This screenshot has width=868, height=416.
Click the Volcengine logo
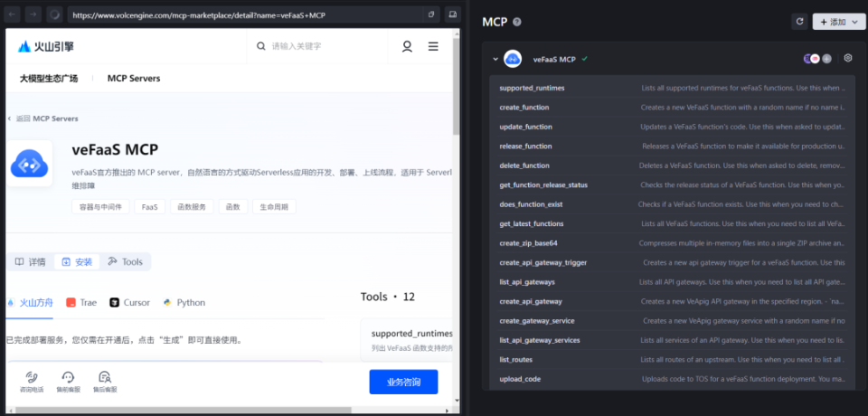point(46,46)
